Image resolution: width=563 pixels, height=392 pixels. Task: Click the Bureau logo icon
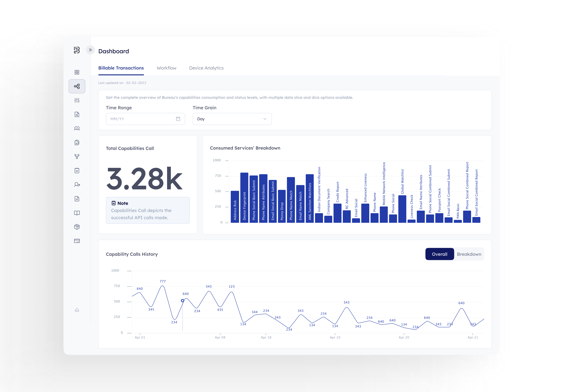(77, 50)
